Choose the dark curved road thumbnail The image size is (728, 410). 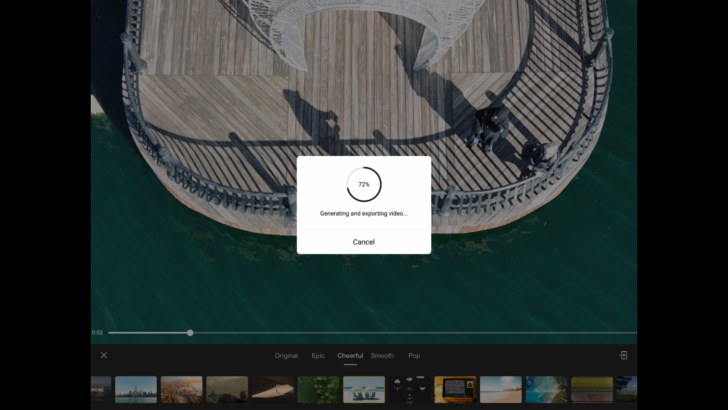point(273,389)
